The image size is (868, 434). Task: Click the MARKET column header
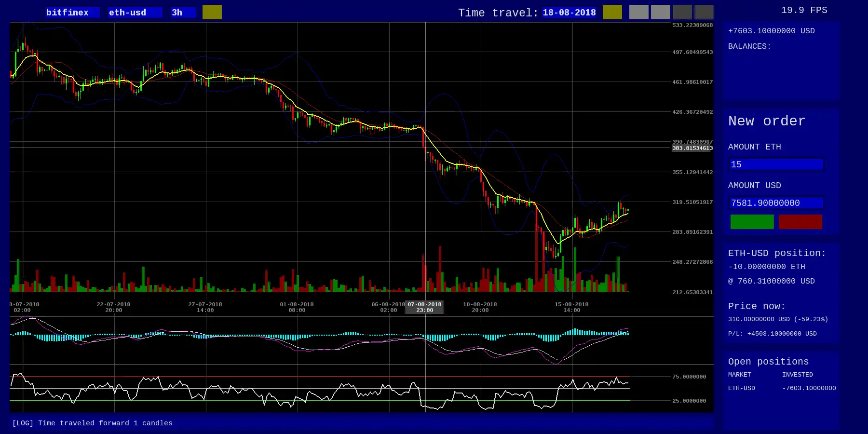(x=740, y=375)
